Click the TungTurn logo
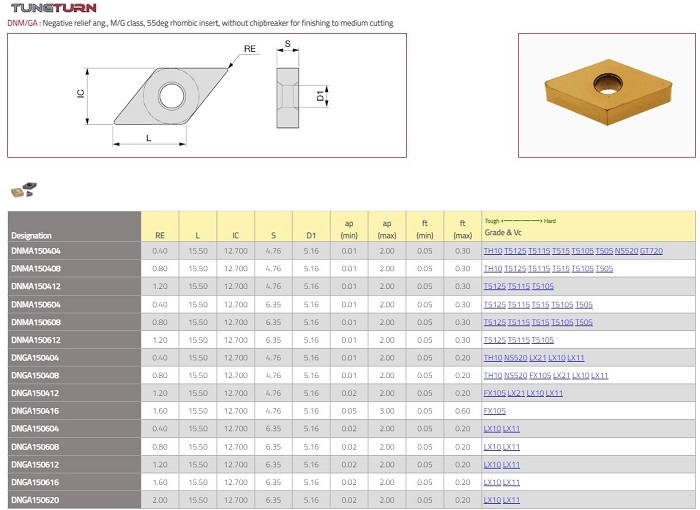The width and height of the screenshot is (700, 510). click(x=54, y=8)
